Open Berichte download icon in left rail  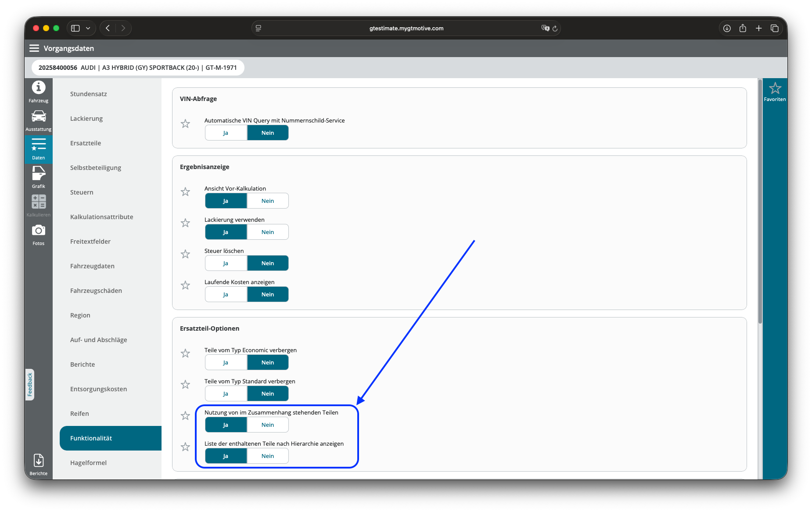[x=39, y=465]
